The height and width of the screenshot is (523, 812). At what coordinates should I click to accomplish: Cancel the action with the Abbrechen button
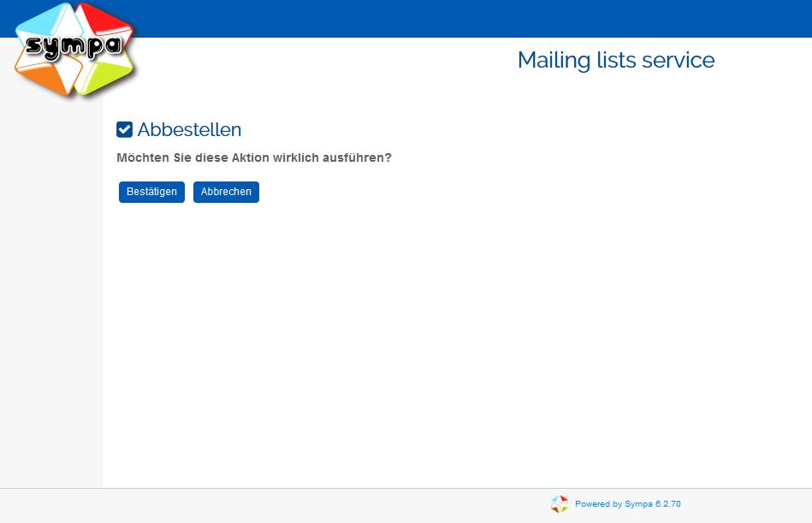coord(226,192)
